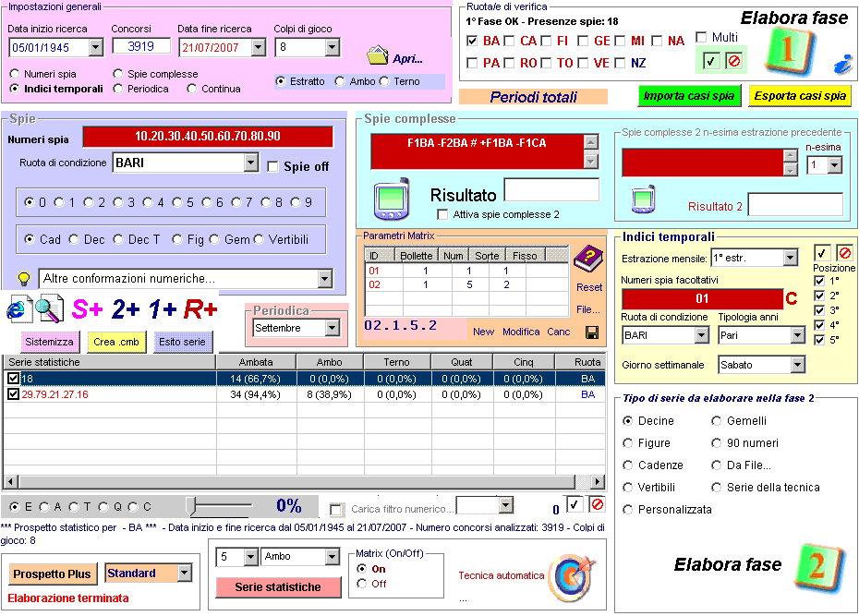The image size is (859, 616).
Task: Tick the NZ wheel checkbox
Action: coord(620,63)
